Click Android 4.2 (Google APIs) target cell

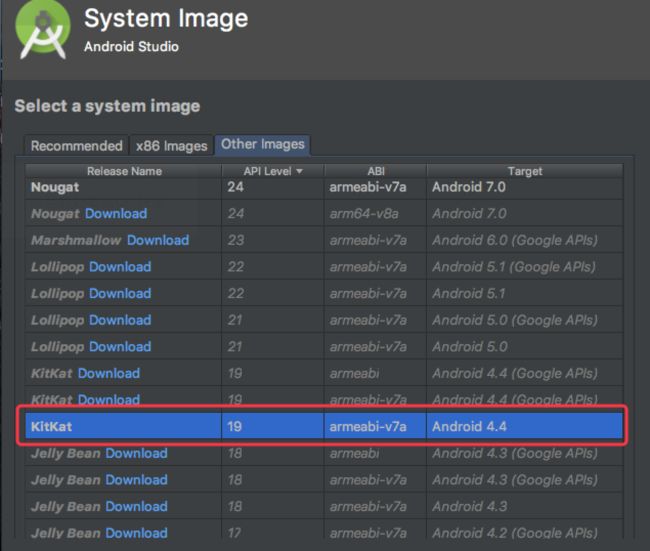pyautogui.click(x=515, y=533)
